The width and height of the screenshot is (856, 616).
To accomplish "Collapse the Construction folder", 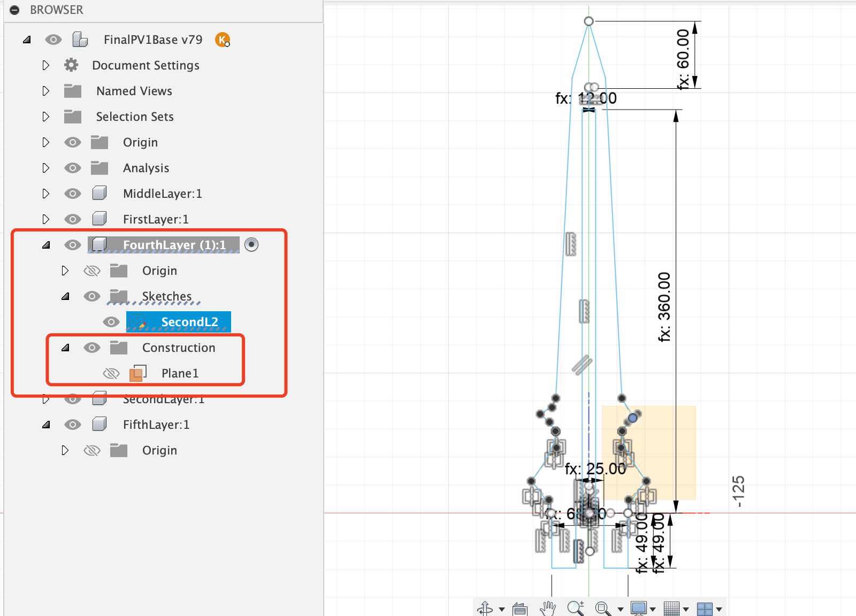I will pyautogui.click(x=65, y=348).
